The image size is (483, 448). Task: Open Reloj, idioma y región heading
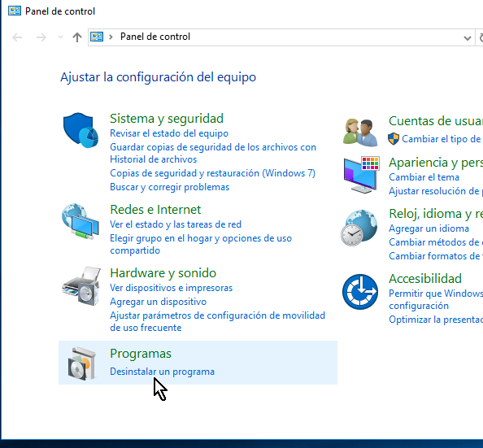pos(436,214)
